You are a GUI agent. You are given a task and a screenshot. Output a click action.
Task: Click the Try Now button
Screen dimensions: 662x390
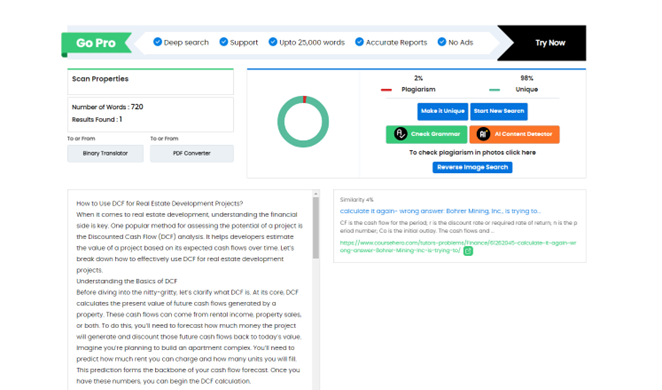click(550, 43)
